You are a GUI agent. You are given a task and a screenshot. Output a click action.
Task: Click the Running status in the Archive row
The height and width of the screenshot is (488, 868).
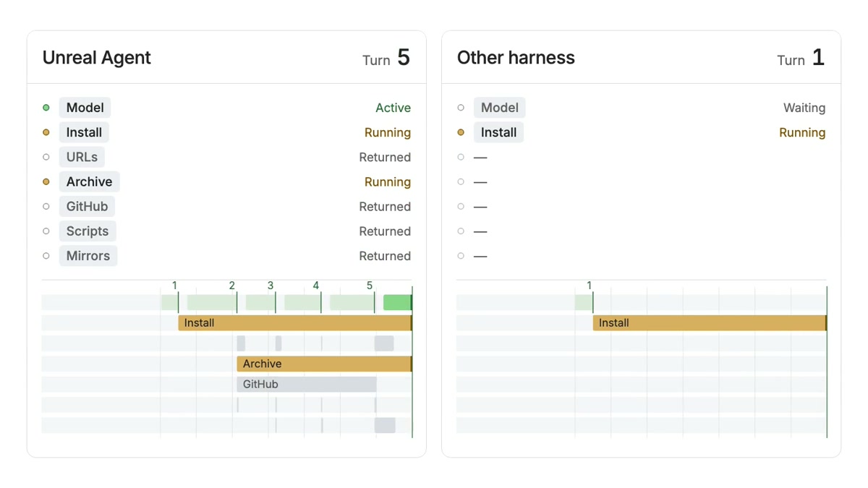388,181
